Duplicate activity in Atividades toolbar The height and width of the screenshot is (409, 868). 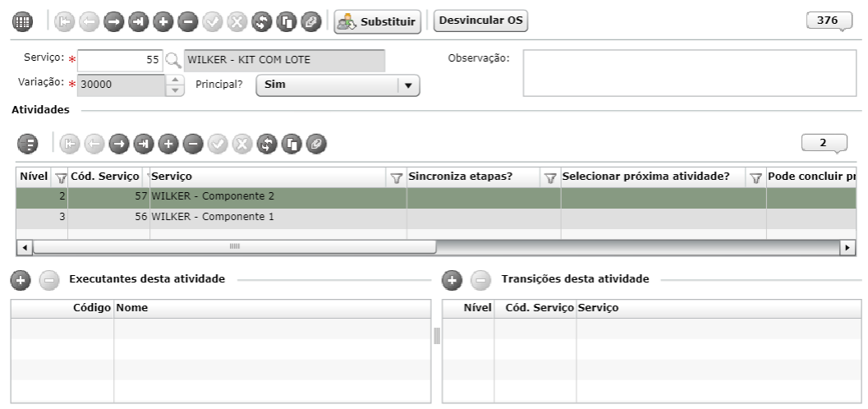pyautogui.click(x=292, y=145)
